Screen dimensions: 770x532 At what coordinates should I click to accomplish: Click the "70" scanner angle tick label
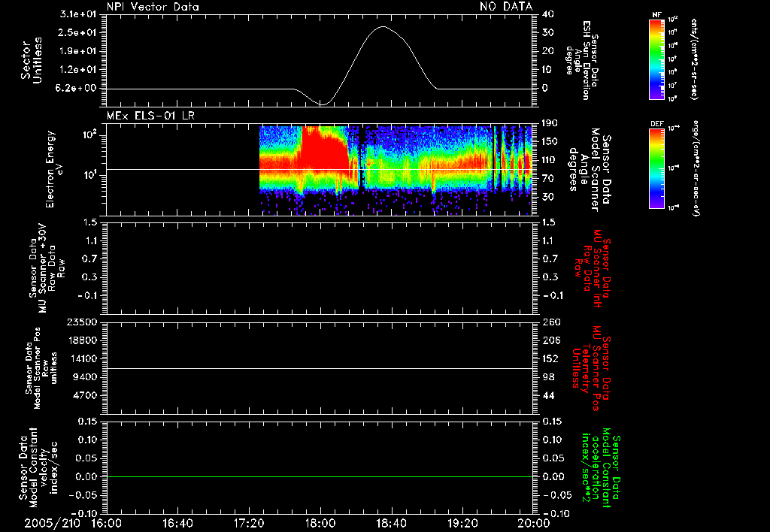pos(548,178)
